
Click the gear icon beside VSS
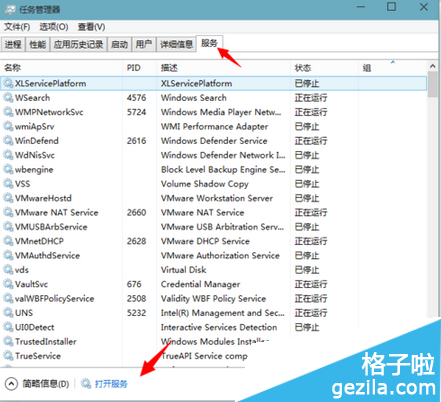8,184
